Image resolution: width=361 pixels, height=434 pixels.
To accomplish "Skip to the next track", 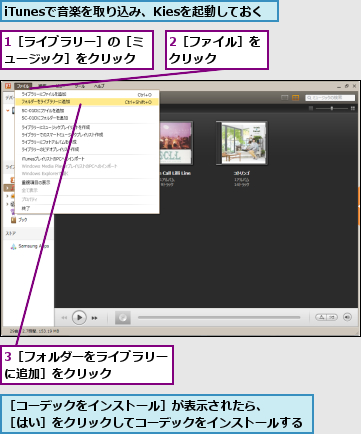I will [95, 318].
